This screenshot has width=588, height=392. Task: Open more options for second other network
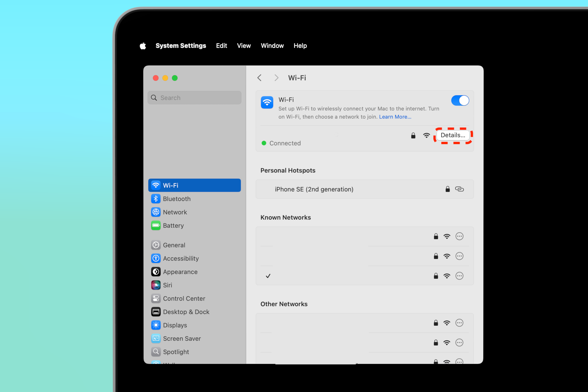coord(459,342)
